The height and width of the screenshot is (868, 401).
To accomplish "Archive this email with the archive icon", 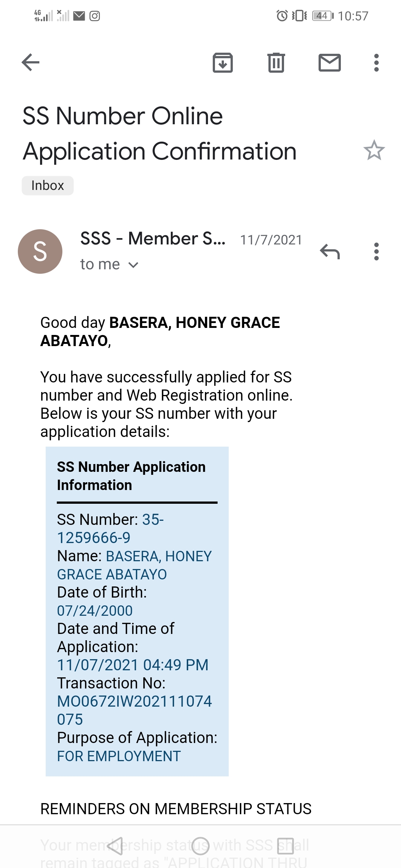I will tap(222, 62).
